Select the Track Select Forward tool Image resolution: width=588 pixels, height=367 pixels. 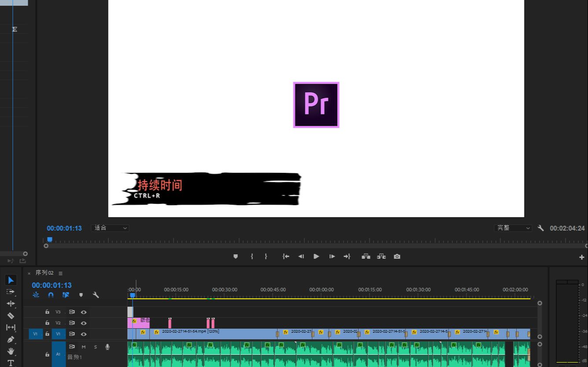coord(11,292)
